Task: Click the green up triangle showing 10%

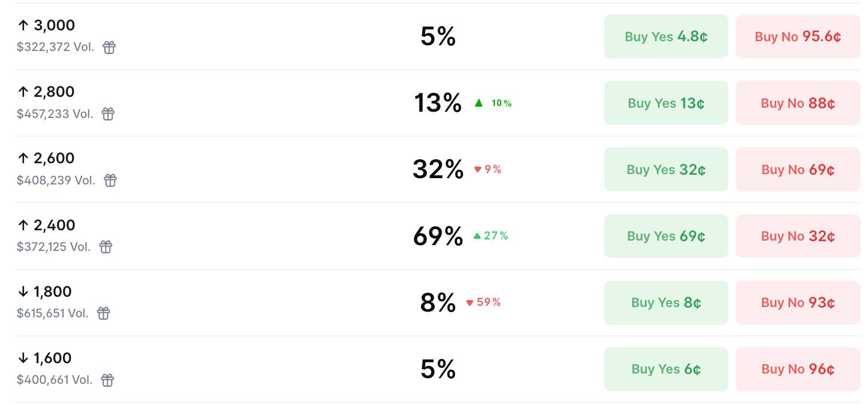Action: tap(479, 103)
